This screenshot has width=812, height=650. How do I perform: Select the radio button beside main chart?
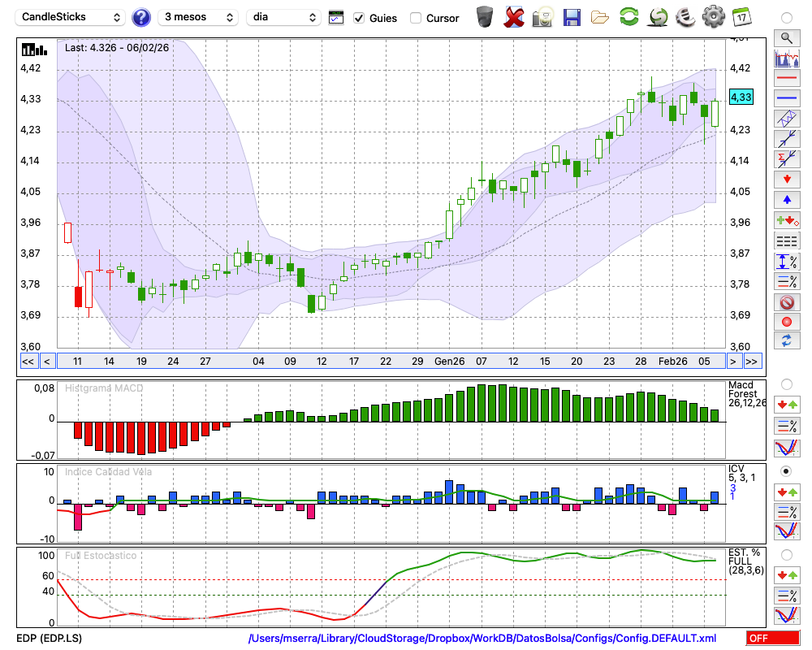(x=787, y=18)
